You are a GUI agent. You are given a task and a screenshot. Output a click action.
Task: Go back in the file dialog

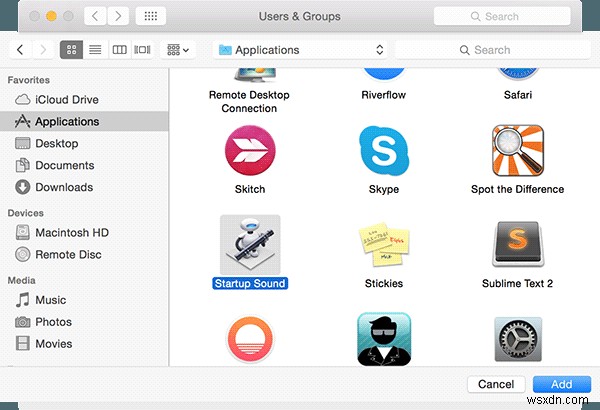pos(20,50)
